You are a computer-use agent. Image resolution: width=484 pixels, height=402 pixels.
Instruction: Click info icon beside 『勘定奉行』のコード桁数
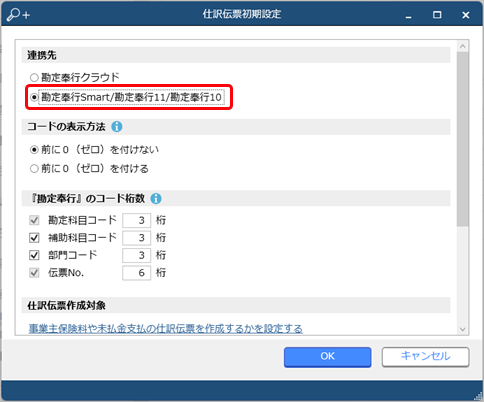pos(156,199)
